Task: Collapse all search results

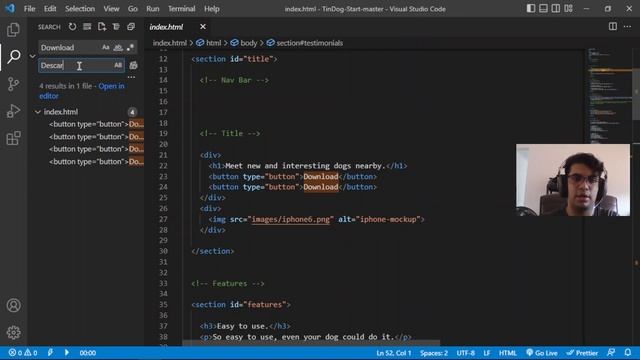Action: (131, 27)
